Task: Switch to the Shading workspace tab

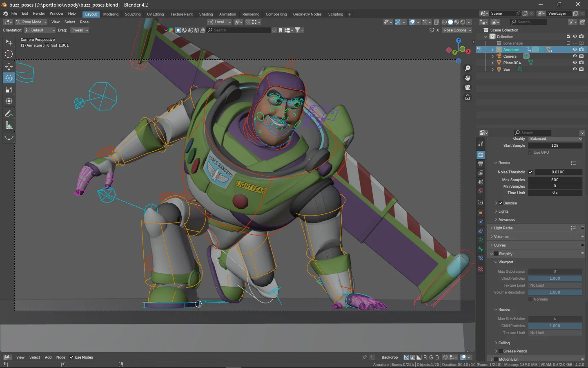Action: 206,14
